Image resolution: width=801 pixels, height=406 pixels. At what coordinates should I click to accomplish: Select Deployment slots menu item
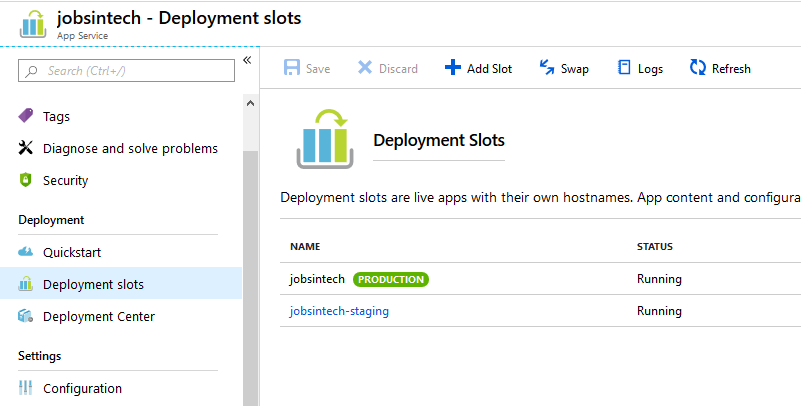[121, 283]
